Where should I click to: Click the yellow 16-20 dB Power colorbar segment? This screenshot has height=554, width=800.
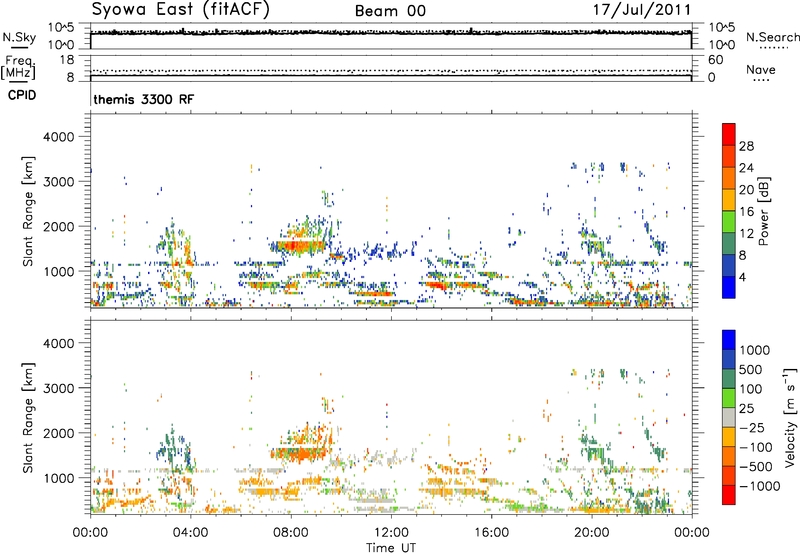tap(729, 199)
